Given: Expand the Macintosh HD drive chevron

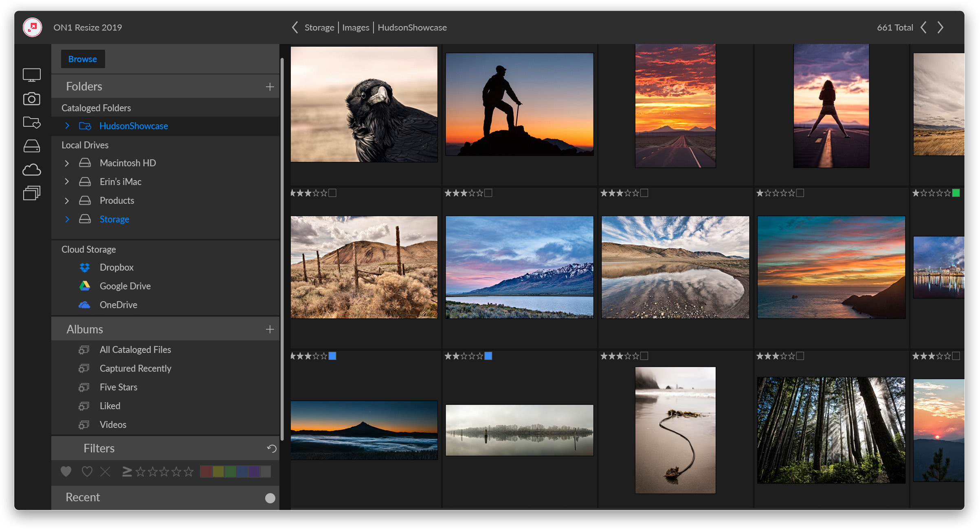Looking at the screenshot, I should click(67, 163).
